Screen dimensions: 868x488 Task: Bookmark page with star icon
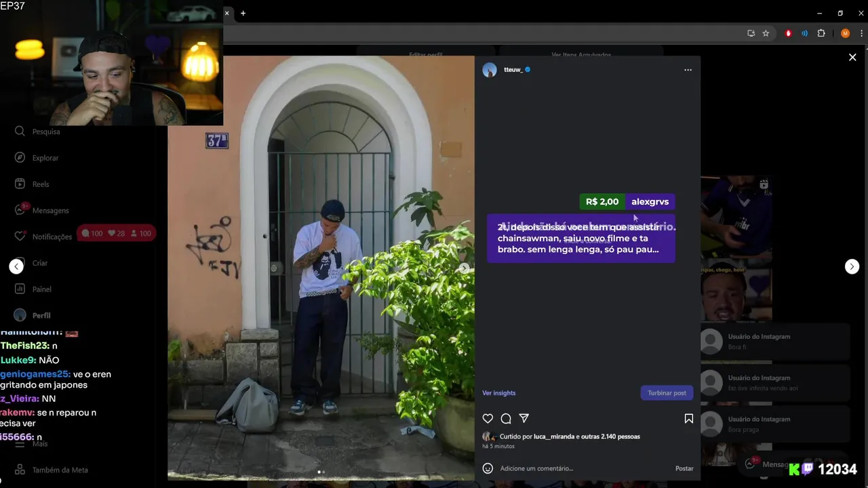(766, 33)
